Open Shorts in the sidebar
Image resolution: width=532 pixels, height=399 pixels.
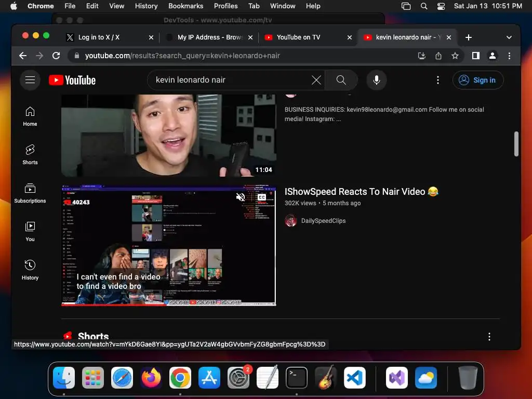30,155
